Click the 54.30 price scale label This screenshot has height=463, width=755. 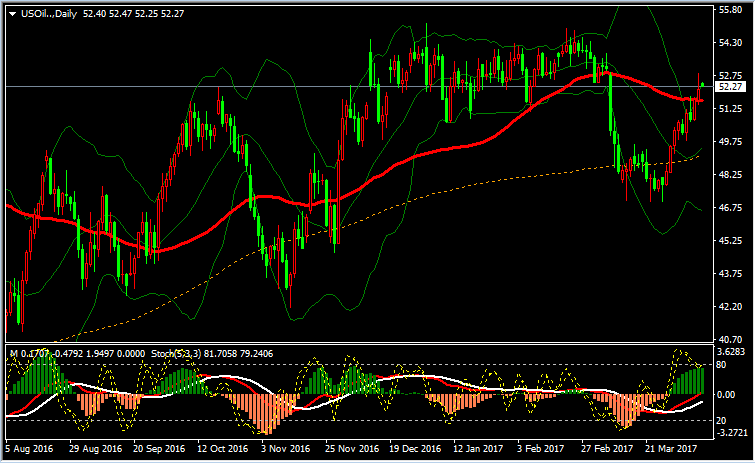pyautogui.click(x=730, y=43)
